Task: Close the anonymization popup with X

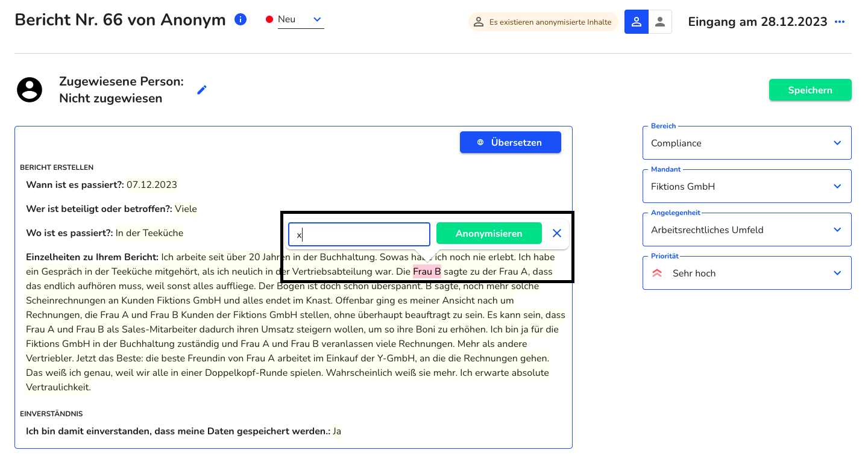Action: coord(557,233)
